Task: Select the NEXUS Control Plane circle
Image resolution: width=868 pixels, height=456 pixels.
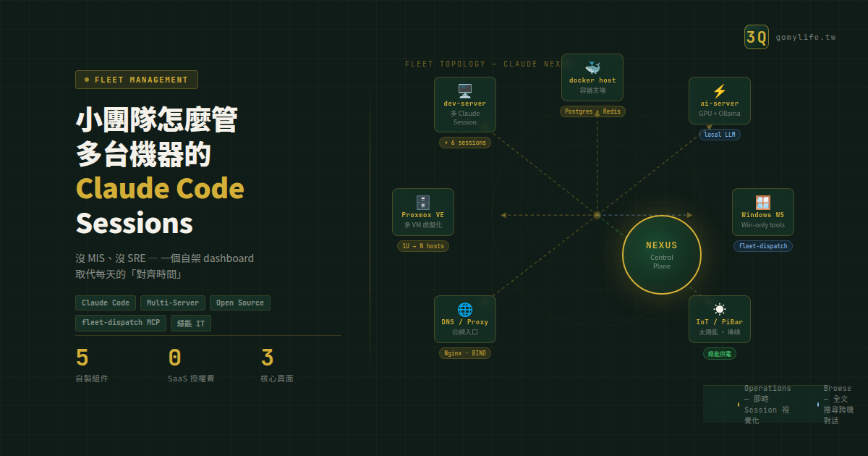Action: tap(662, 255)
